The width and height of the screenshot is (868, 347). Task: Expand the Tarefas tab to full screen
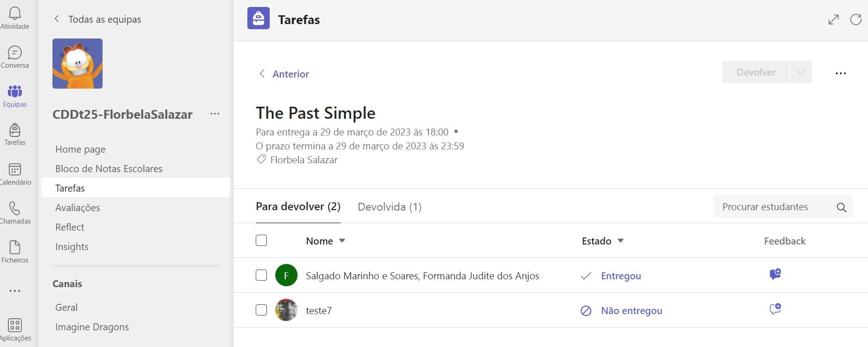pos(834,19)
